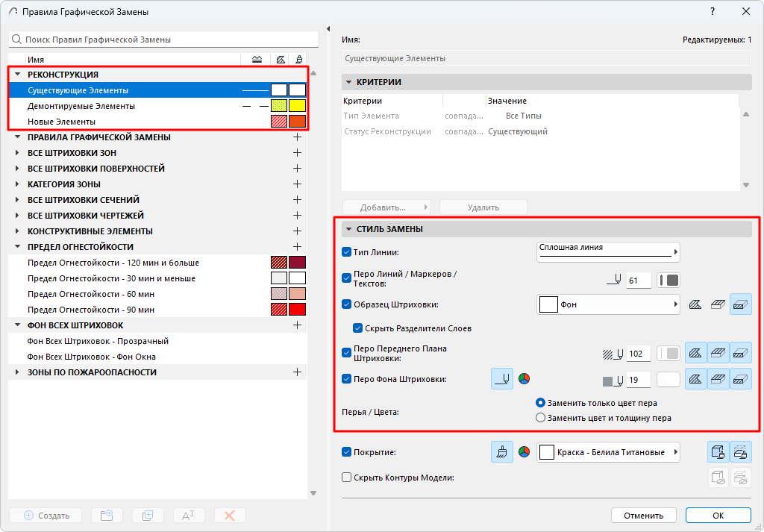Uncheck Скрыть Разделители Слоев
Image resolution: width=764 pixels, height=532 pixels.
click(x=357, y=328)
